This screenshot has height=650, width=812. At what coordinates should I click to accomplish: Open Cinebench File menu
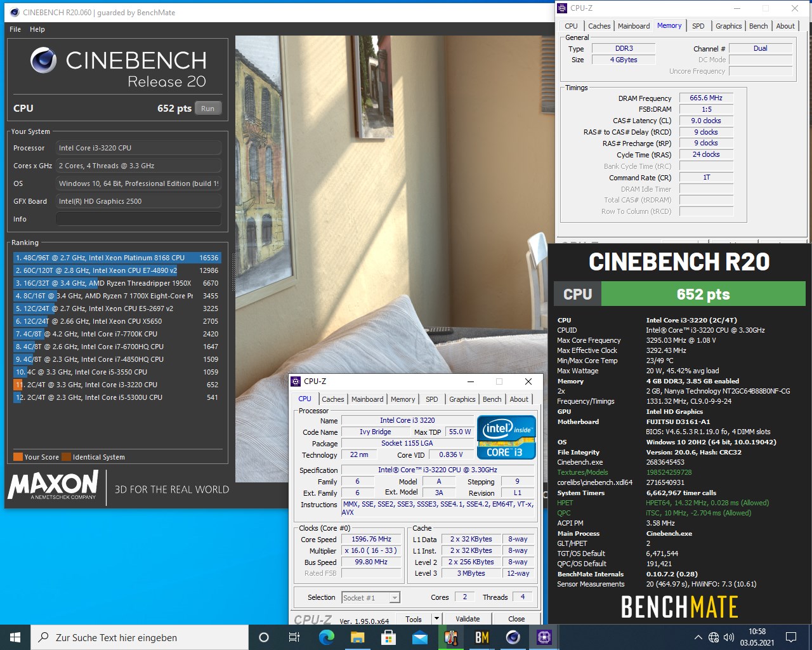pos(15,29)
